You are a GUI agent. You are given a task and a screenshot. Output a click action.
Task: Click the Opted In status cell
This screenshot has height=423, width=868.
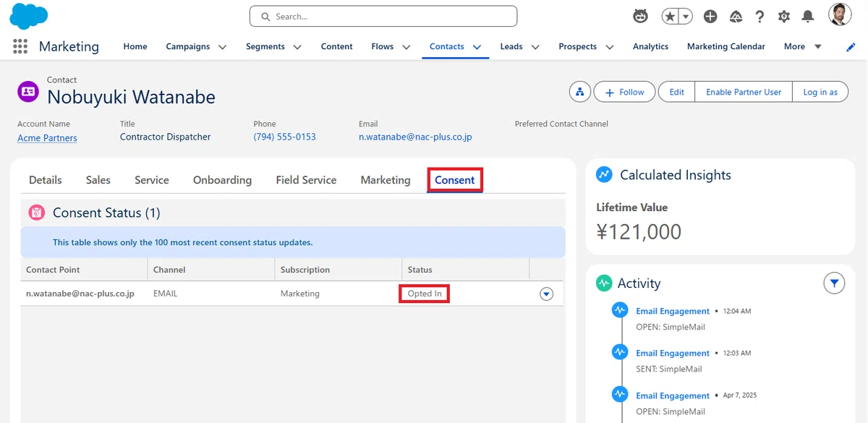pos(425,294)
